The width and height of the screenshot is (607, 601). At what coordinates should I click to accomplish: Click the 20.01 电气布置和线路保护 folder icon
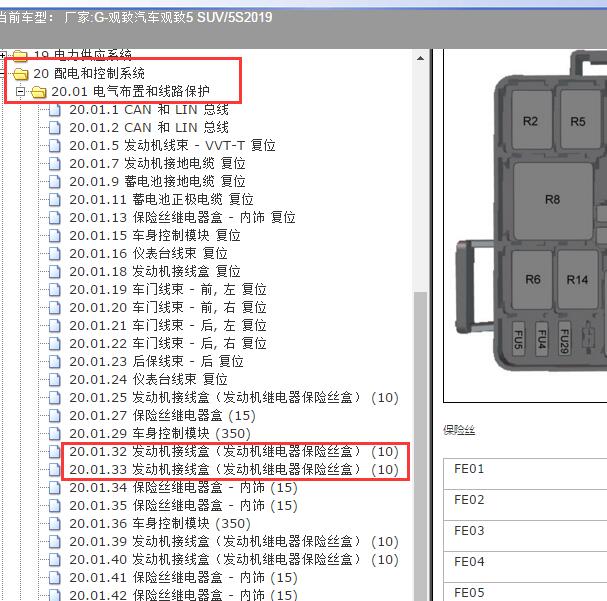click(39, 92)
